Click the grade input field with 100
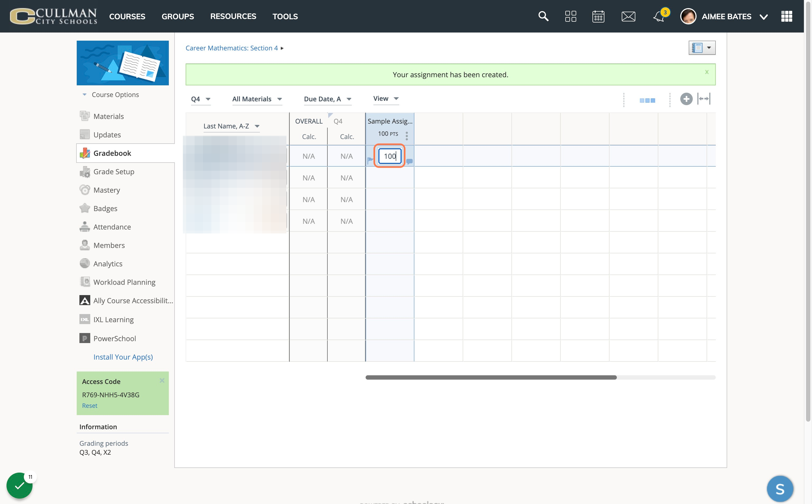 click(390, 156)
